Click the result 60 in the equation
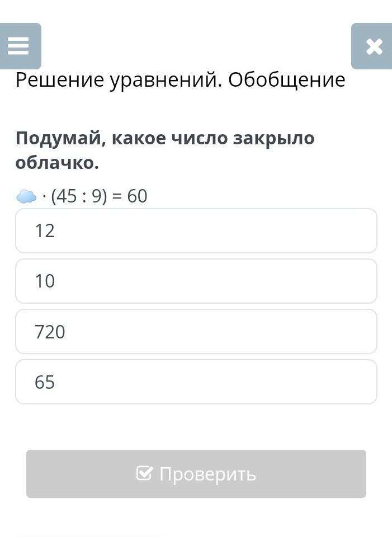Screen dimensions: 392x537 (137, 196)
